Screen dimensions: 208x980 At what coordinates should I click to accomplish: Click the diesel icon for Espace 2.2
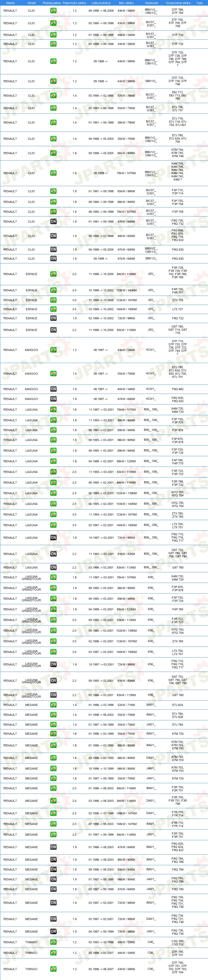click(53, 330)
